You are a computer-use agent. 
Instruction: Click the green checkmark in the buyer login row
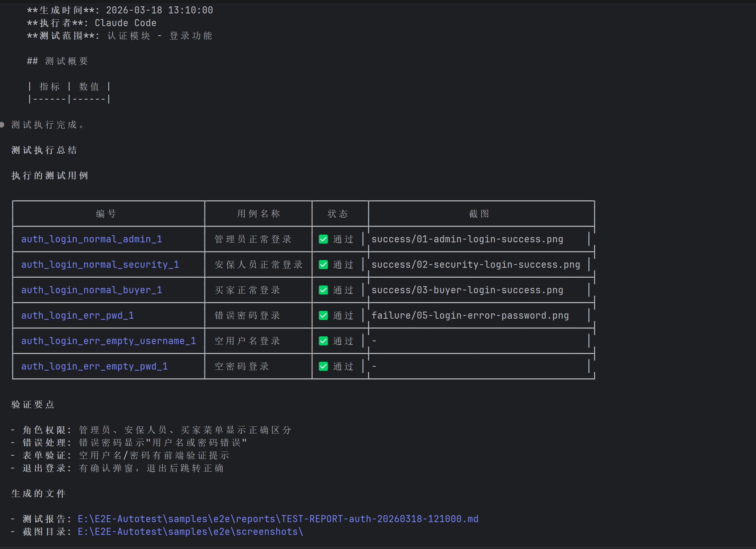323,290
